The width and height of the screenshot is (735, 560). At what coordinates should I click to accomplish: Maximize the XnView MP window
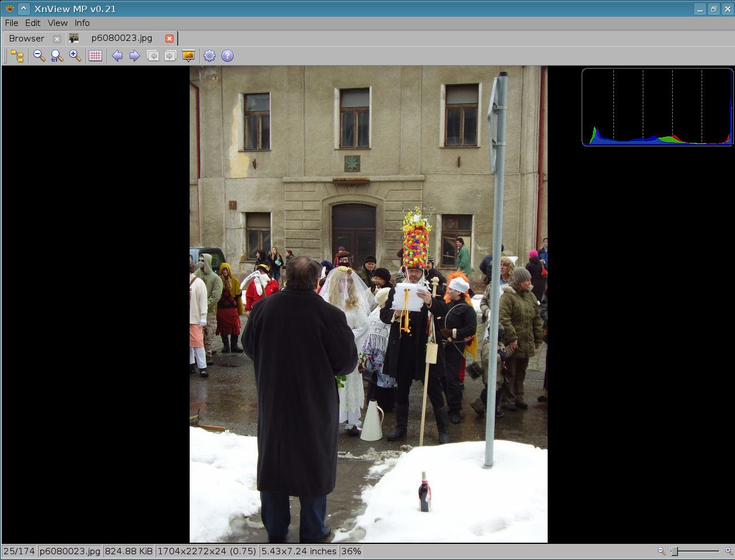tap(714, 9)
